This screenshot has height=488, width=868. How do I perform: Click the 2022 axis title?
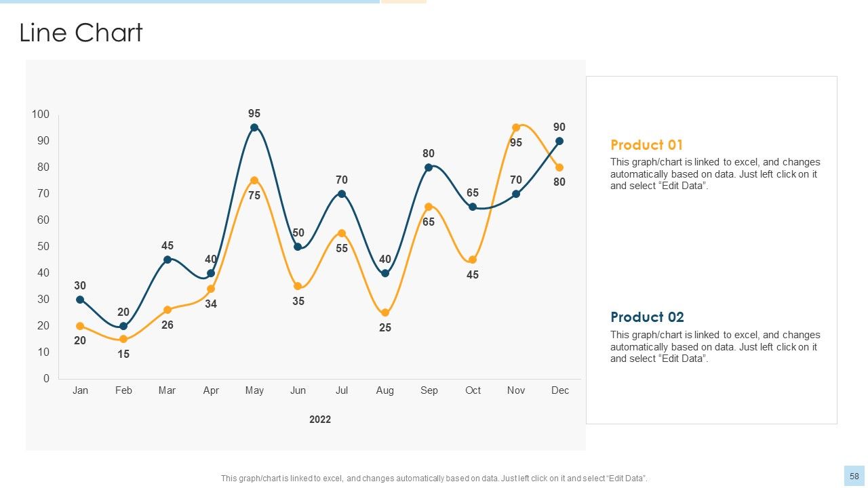320,420
